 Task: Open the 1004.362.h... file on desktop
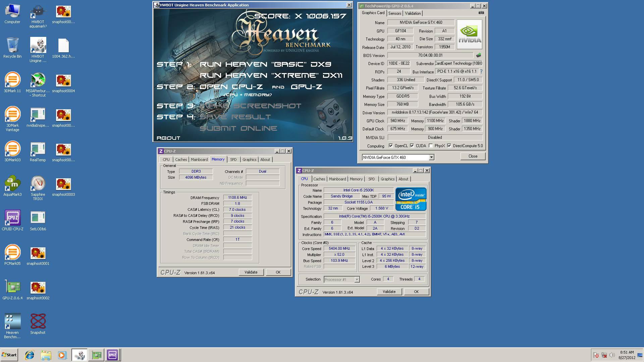pos(63,48)
